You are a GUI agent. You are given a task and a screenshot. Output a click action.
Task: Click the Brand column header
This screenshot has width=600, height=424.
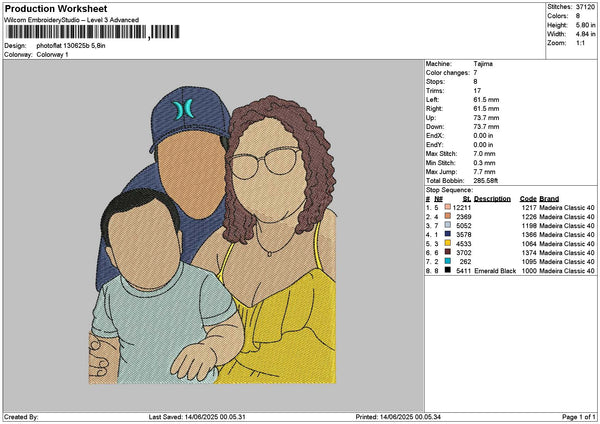pyautogui.click(x=549, y=199)
